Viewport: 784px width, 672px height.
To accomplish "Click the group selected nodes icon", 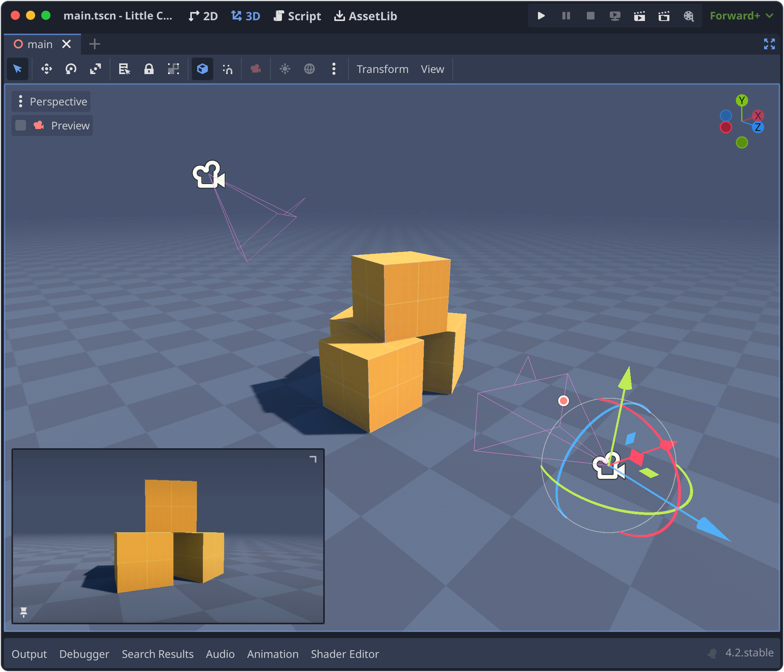I will (173, 69).
